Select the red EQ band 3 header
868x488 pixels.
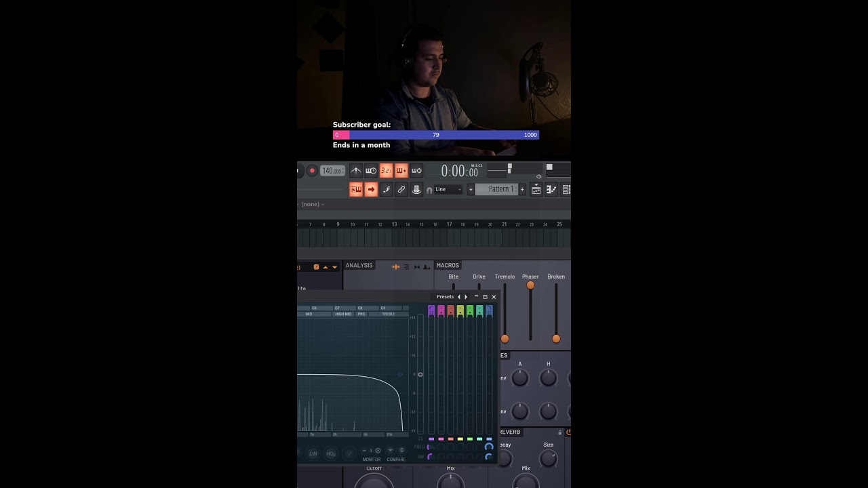(x=450, y=311)
